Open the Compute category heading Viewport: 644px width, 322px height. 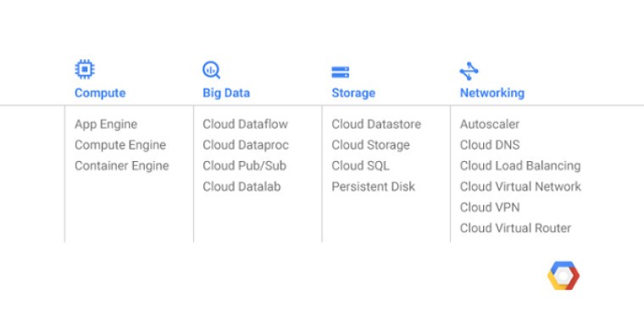[x=100, y=93]
